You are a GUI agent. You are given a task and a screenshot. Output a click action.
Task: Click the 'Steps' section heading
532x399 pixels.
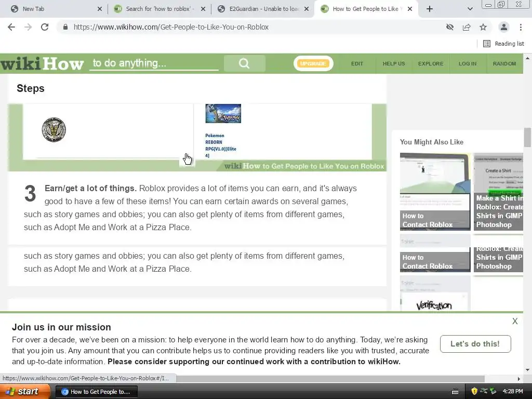point(31,88)
